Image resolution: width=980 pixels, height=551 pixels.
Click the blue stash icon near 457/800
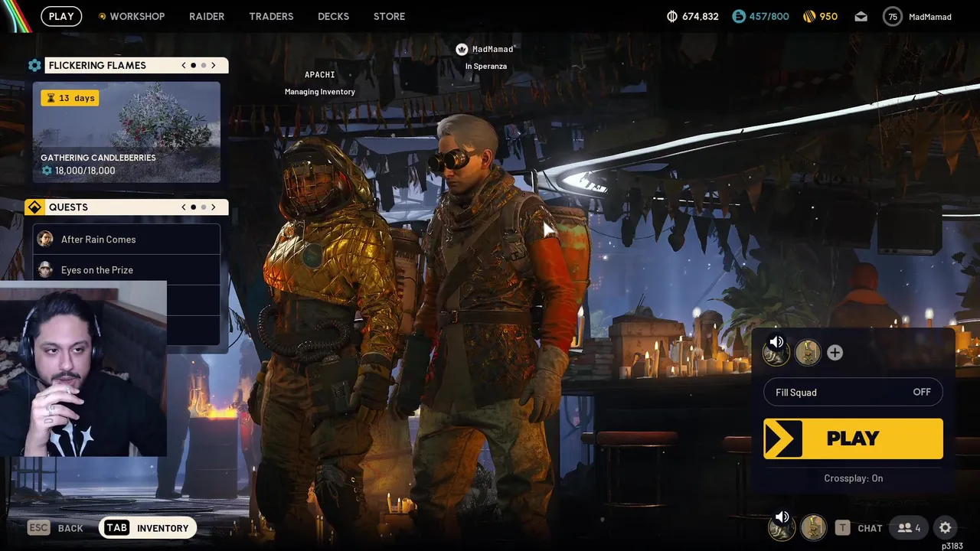tap(739, 16)
